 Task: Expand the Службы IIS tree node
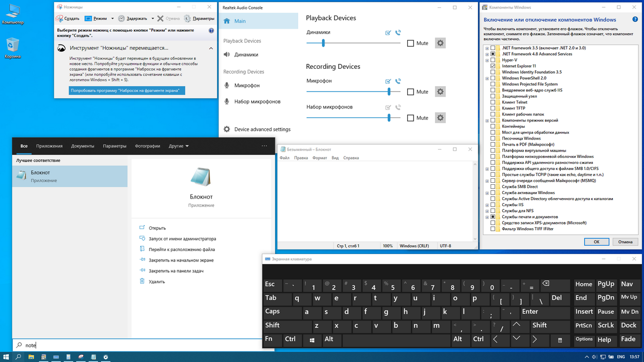pos(487,205)
